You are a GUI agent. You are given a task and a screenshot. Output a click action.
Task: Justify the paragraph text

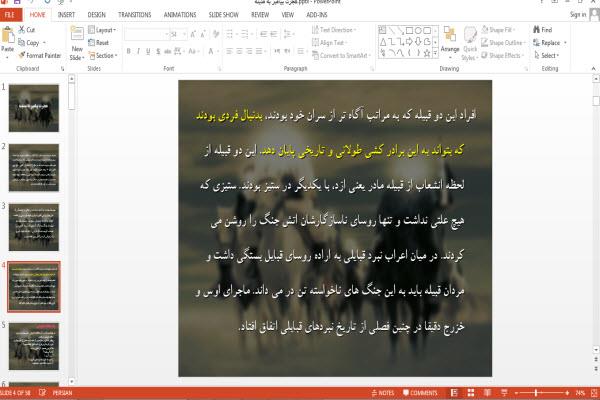(259, 51)
